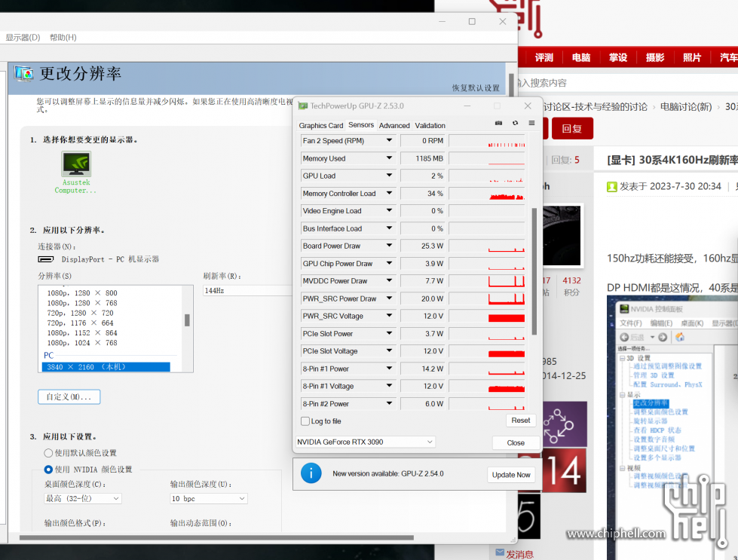
Task: Click the Reset button in GPU-Z
Action: (521, 421)
